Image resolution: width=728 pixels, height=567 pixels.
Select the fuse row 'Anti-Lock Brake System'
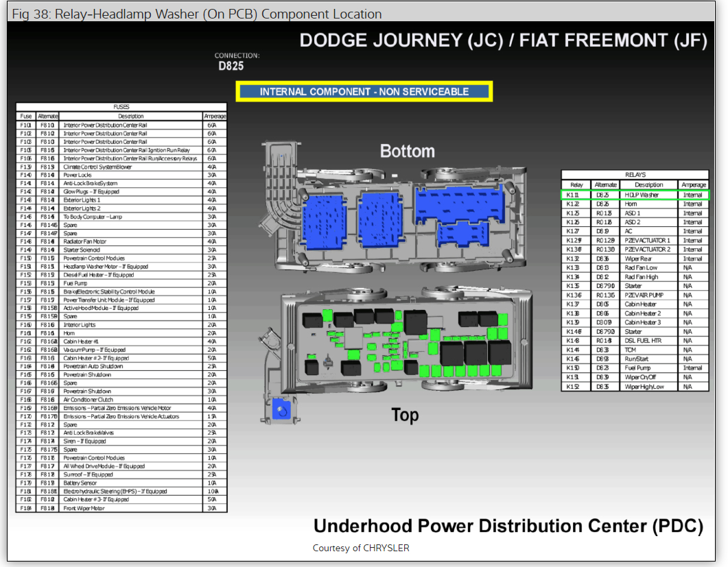pos(121,184)
